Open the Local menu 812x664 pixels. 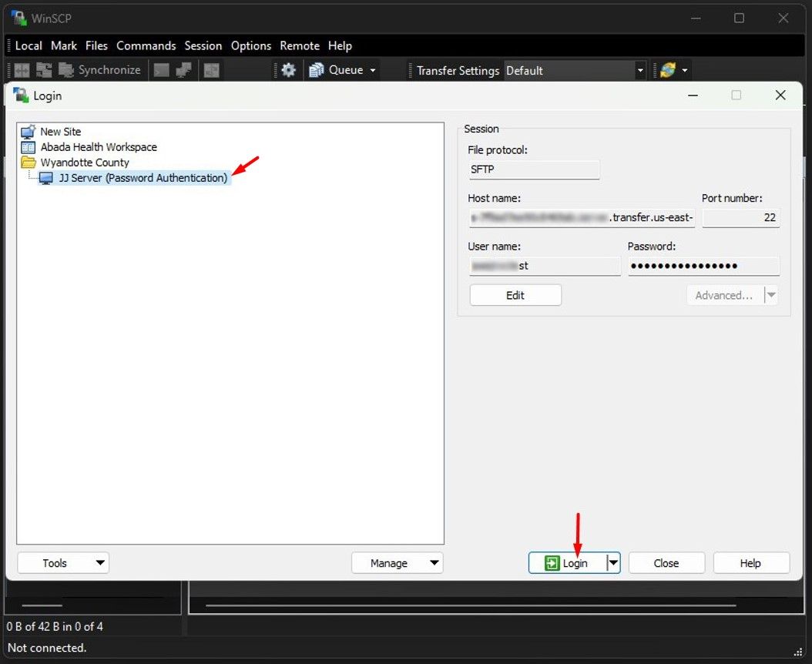coord(29,45)
